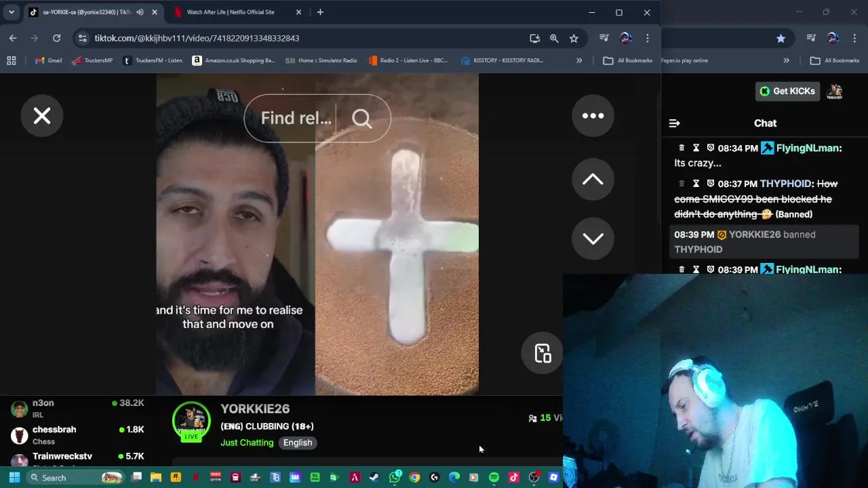Click the THYPHOID username in chat
868x488 pixels.
[786, 184]
